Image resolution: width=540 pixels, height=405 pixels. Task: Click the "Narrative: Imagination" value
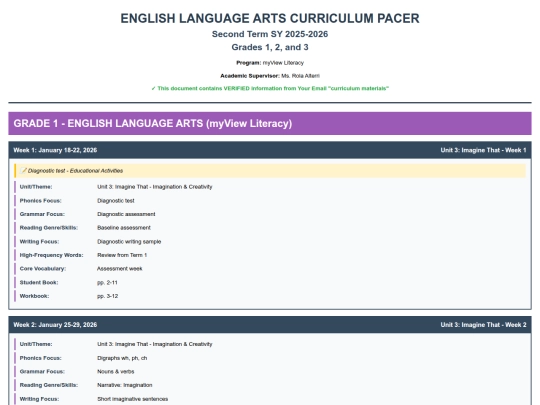point(125,385)
